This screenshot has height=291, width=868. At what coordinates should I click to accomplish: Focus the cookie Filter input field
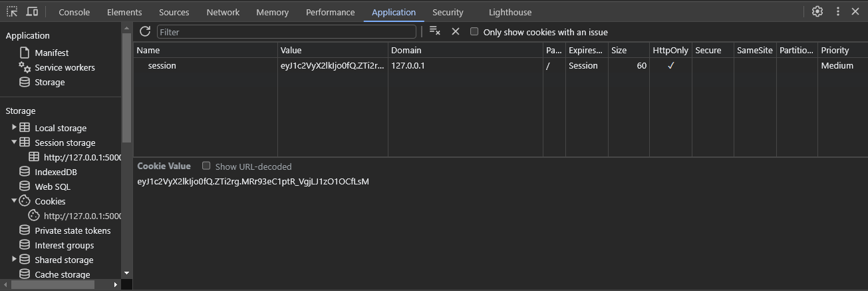click(x=287, y=32)
